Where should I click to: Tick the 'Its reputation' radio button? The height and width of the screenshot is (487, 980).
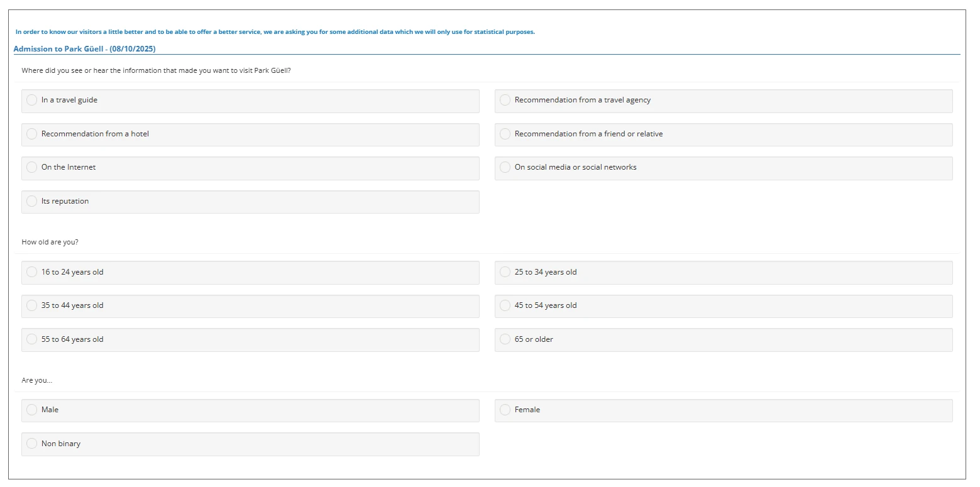click(32, 201)
